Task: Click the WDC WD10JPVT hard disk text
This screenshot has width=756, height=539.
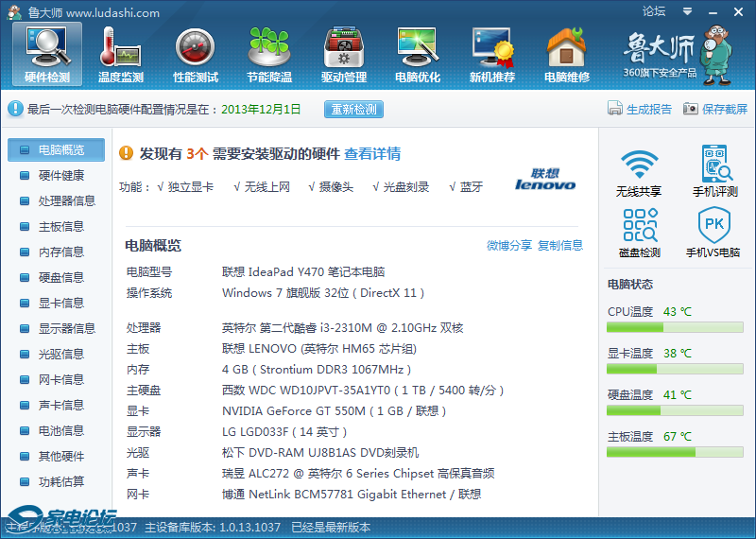Action: point(363,391)
